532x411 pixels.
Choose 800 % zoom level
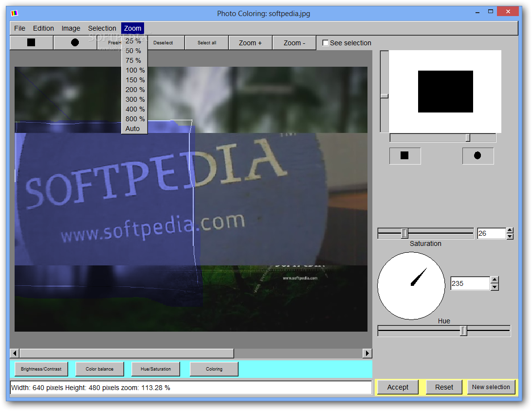pos(134,119)
